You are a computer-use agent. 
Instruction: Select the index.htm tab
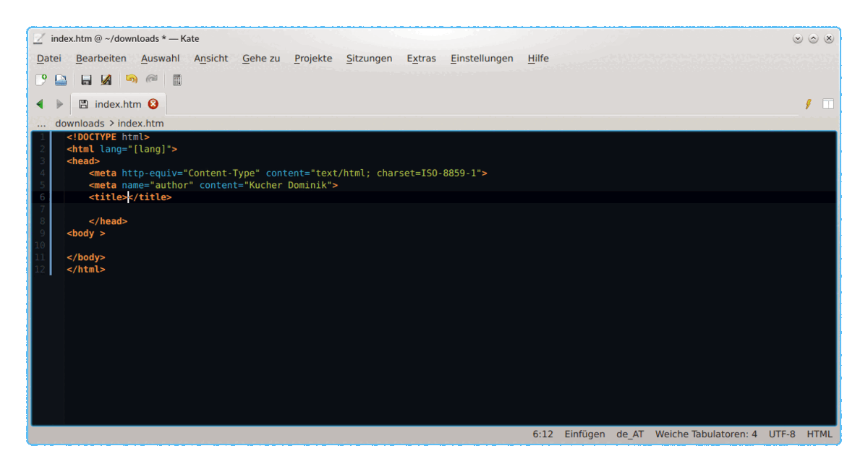tap(118, 104)
